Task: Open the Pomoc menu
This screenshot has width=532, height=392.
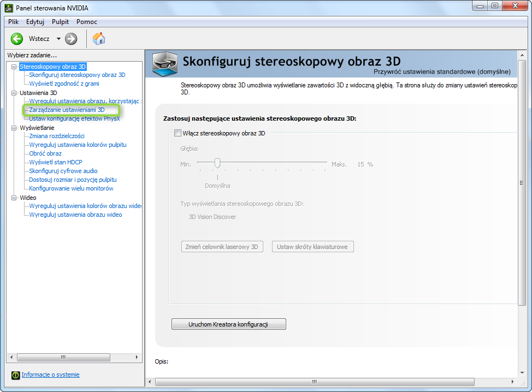Action: pyautogui.click(x=87, y=22)
